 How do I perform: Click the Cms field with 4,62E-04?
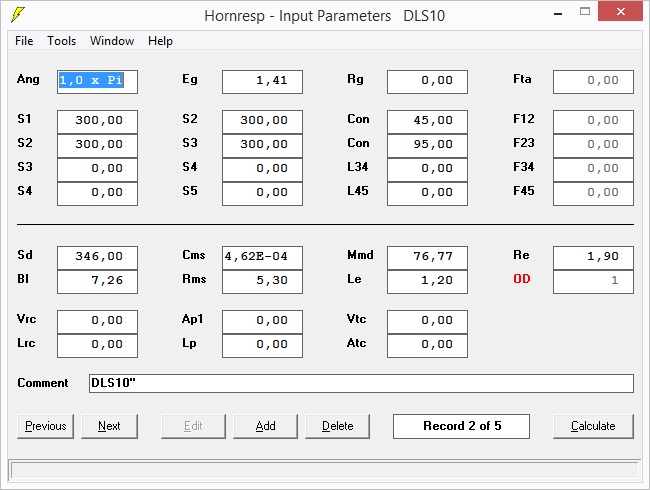[x=262, y=258]
